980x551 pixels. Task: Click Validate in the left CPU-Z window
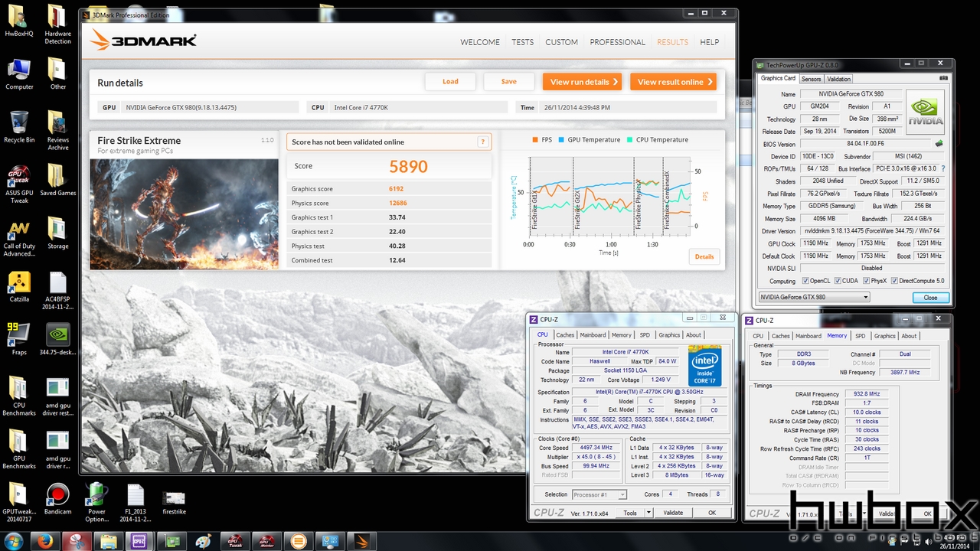[x=673, y=513]
